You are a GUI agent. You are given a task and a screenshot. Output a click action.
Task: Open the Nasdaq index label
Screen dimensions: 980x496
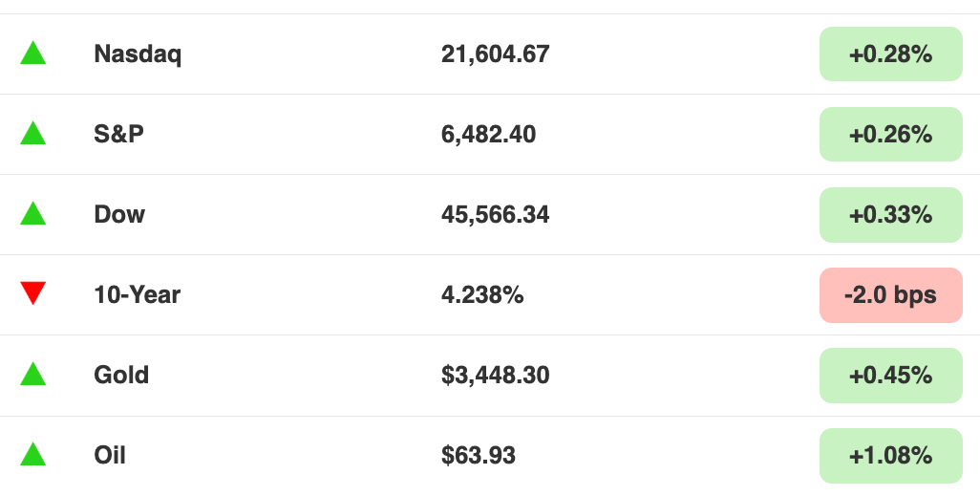[x=138, y=54]
